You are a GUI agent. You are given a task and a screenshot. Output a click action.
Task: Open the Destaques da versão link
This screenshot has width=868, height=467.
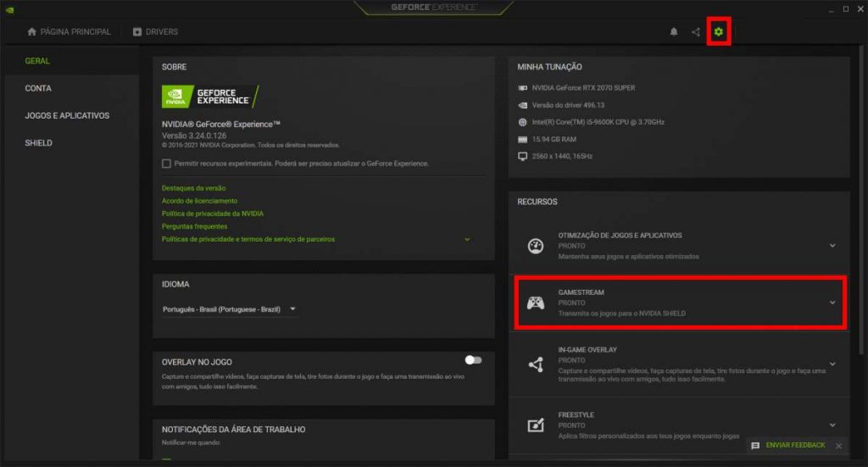193,188
